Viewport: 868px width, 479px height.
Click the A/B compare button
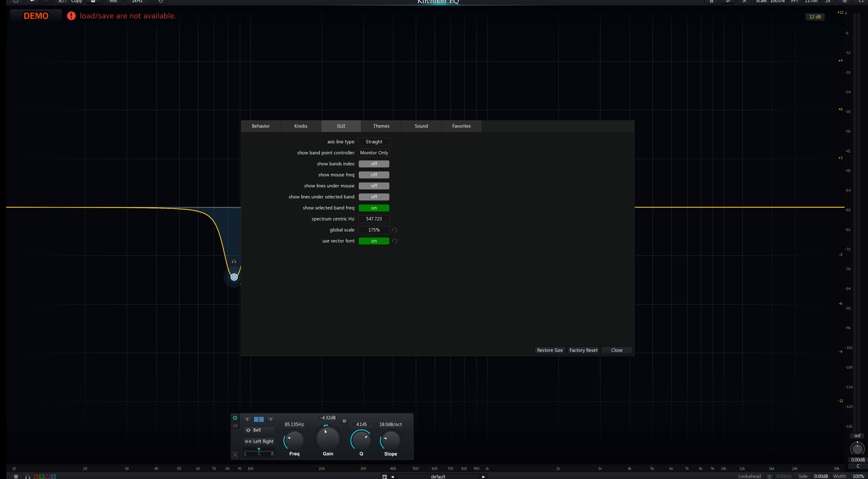[62, 1]
